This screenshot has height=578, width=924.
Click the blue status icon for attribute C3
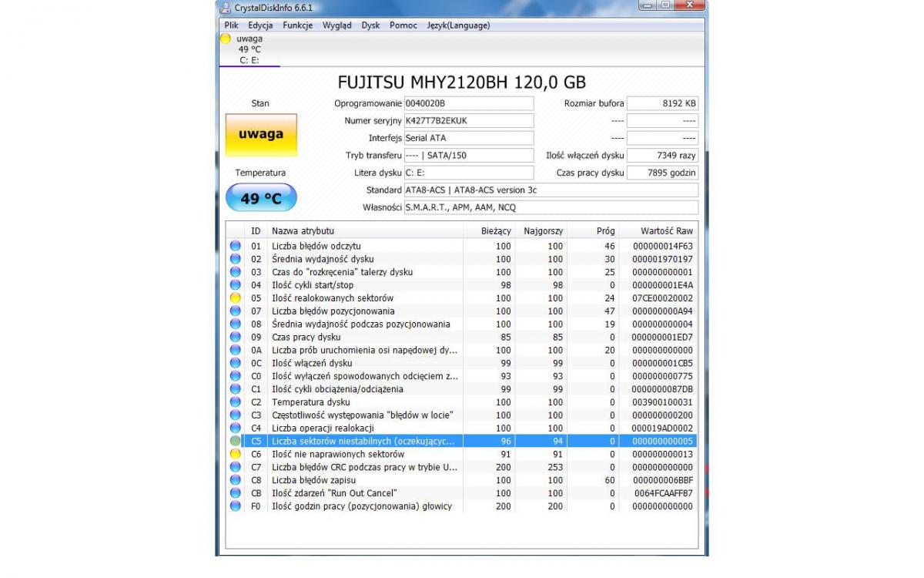[x=236, y=415]
